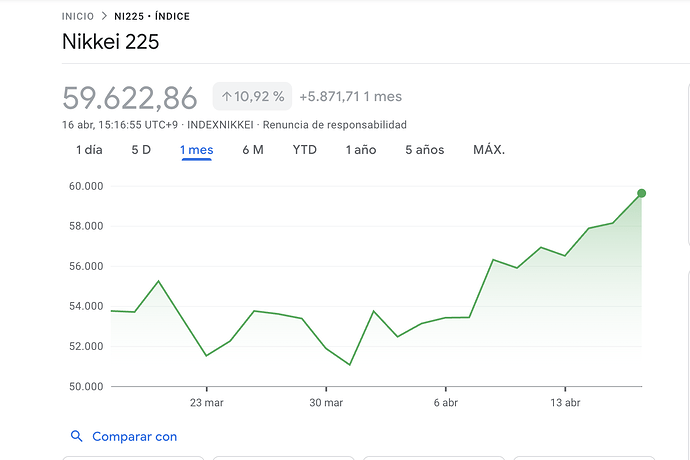The width and height of the screenshot is (690, 460).
Task: Select the MÁX. range tab
Action: click(489, 150)
